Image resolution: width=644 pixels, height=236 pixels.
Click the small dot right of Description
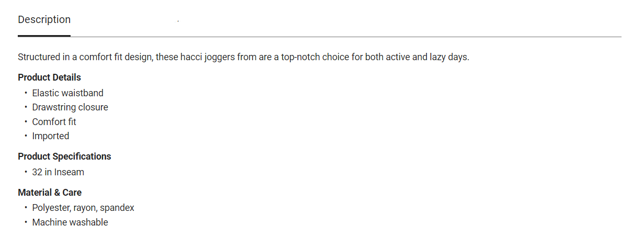coord(178,21)
